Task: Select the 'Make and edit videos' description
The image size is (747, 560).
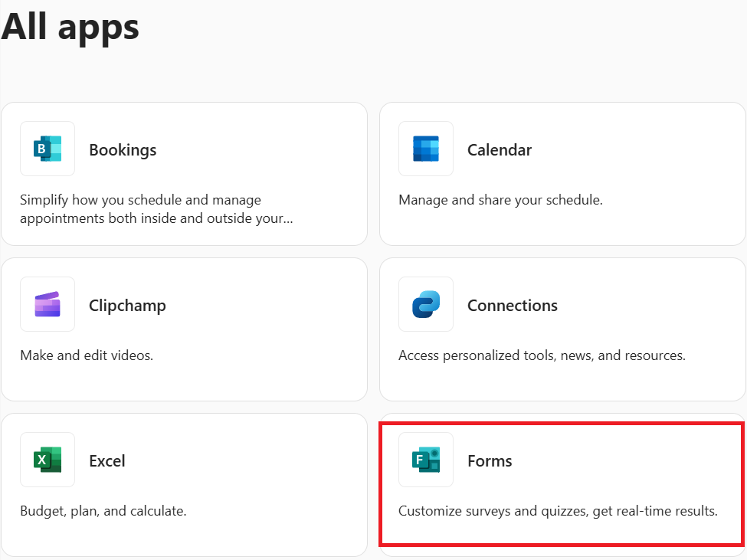Action: [x=87, y=355]
